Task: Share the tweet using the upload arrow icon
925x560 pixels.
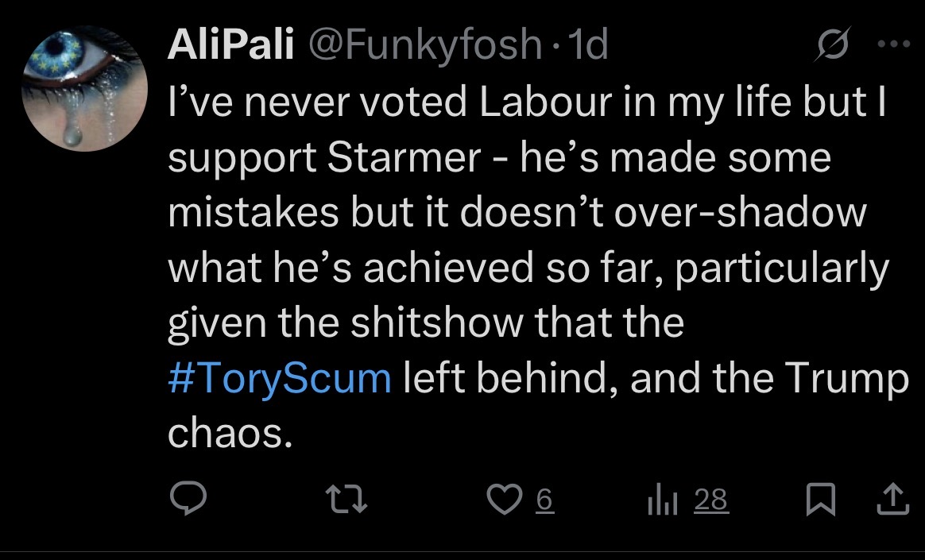Action: 892,498
